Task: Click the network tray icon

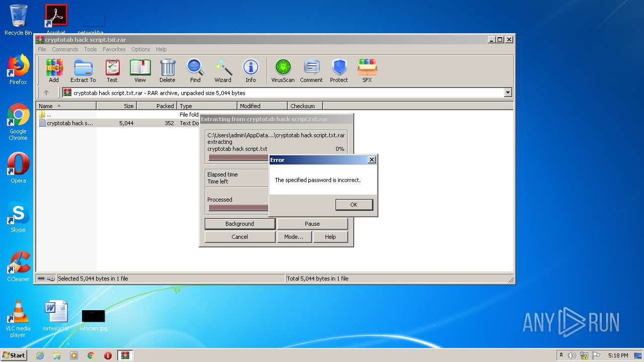Action: pyautogui.click(x=584, y=355)
